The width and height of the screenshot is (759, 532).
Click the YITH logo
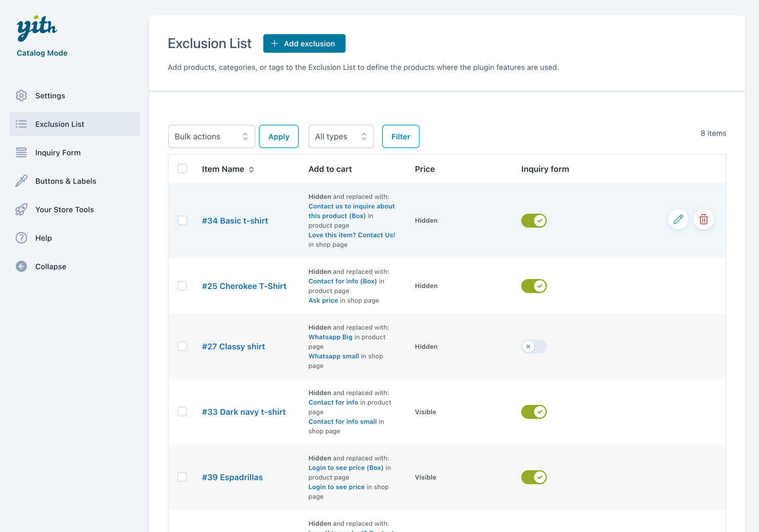click(x=36, y=28)
